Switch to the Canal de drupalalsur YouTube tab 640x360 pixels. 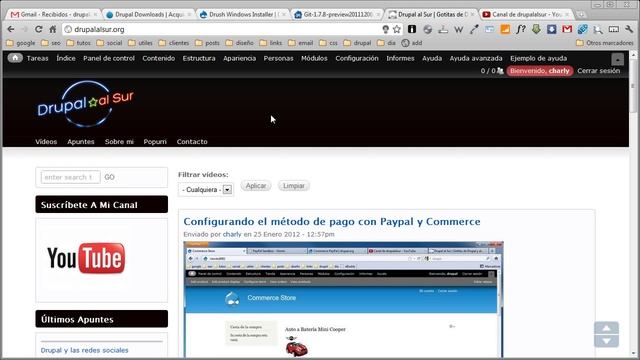coord(526,14)
